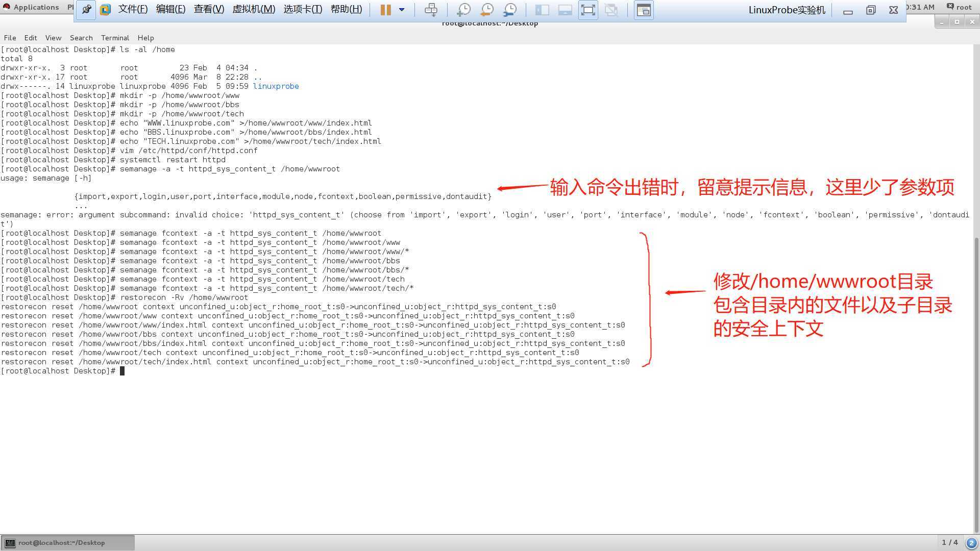Open the 编辑(E) menu
This screenshot has height=551, width=980.
pos(170,10)
